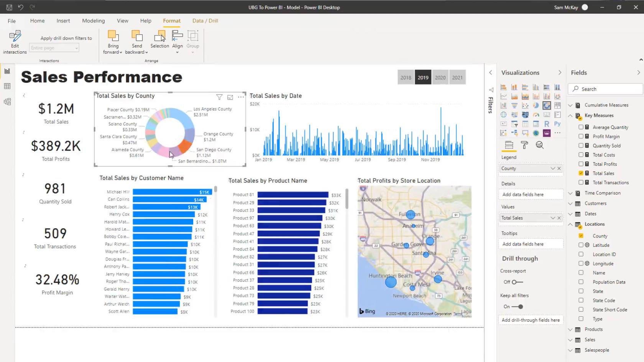This screenshot has height=362, width=644.
Task: Open the Model view sidebar icon
Action: tap(7, 102)
